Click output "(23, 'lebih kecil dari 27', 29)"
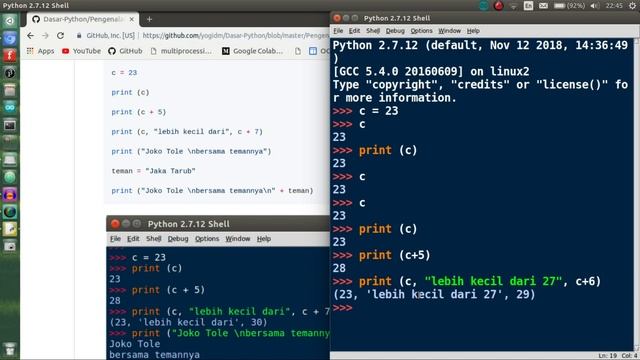 tap(434, 295)
